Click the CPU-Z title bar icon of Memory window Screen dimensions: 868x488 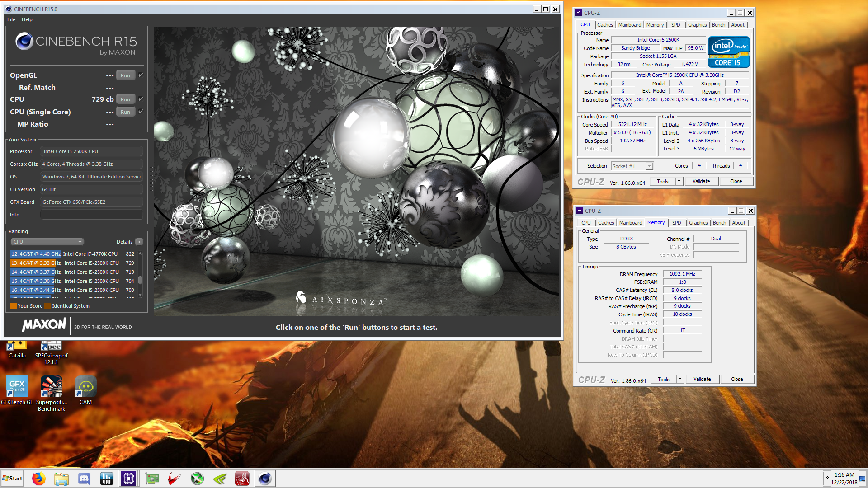(580, 211)
